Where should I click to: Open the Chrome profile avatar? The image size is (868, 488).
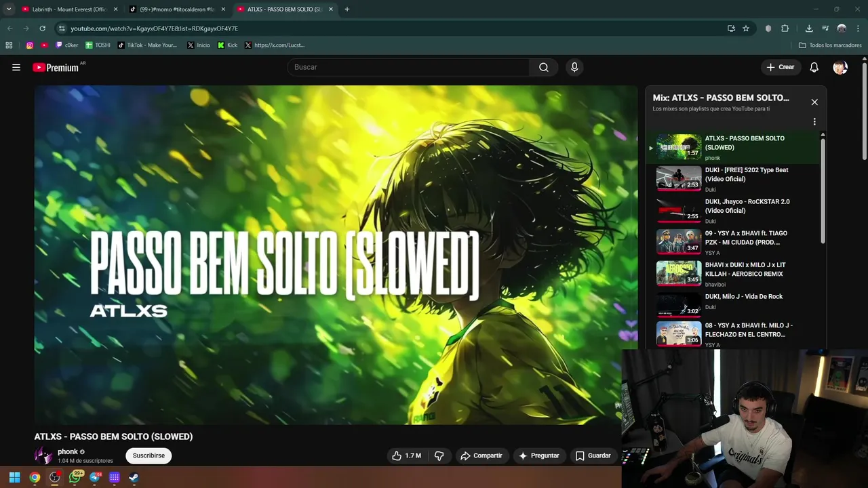click(x=842, y=28)
